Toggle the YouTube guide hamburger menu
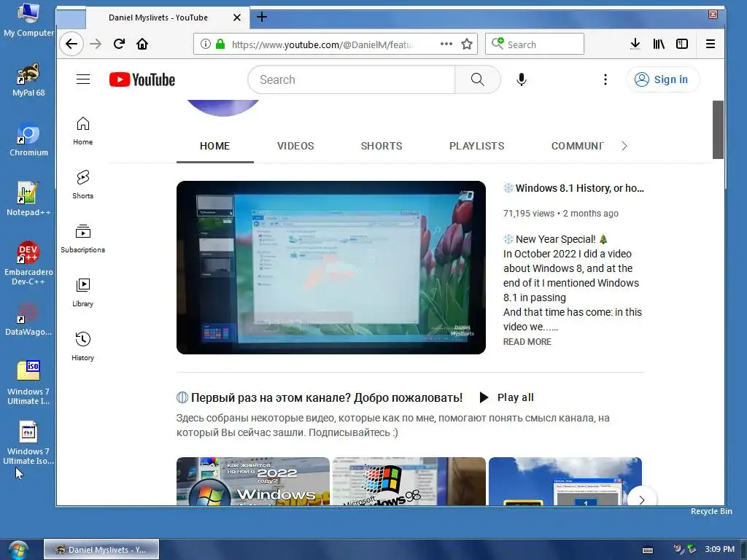This screenshot has width=747, height=560. tap(83, 79)
